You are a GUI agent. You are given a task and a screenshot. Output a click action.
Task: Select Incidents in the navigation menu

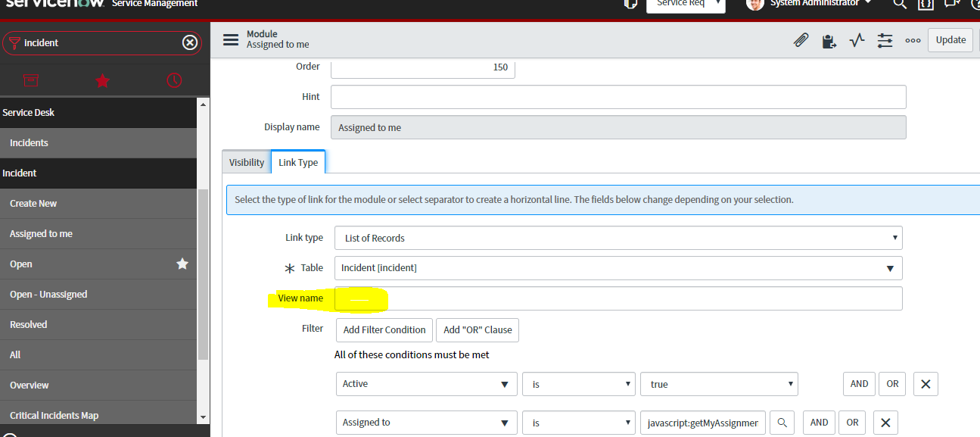click(29, 142)
